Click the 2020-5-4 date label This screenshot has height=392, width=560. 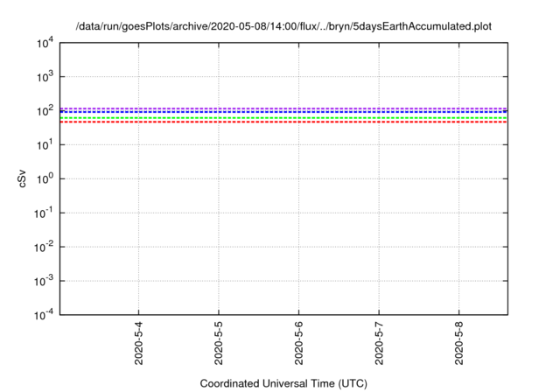138,343
